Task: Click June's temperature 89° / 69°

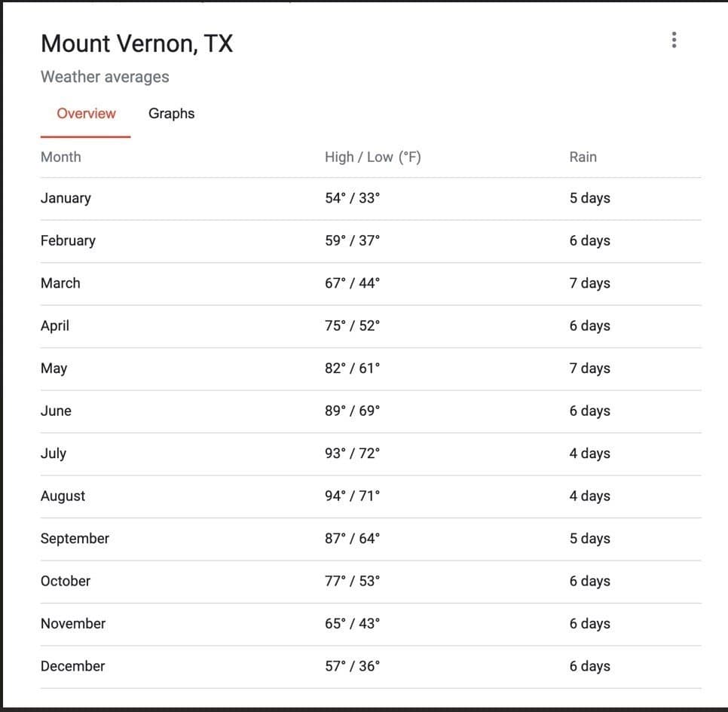Action: tap(352, 411)
